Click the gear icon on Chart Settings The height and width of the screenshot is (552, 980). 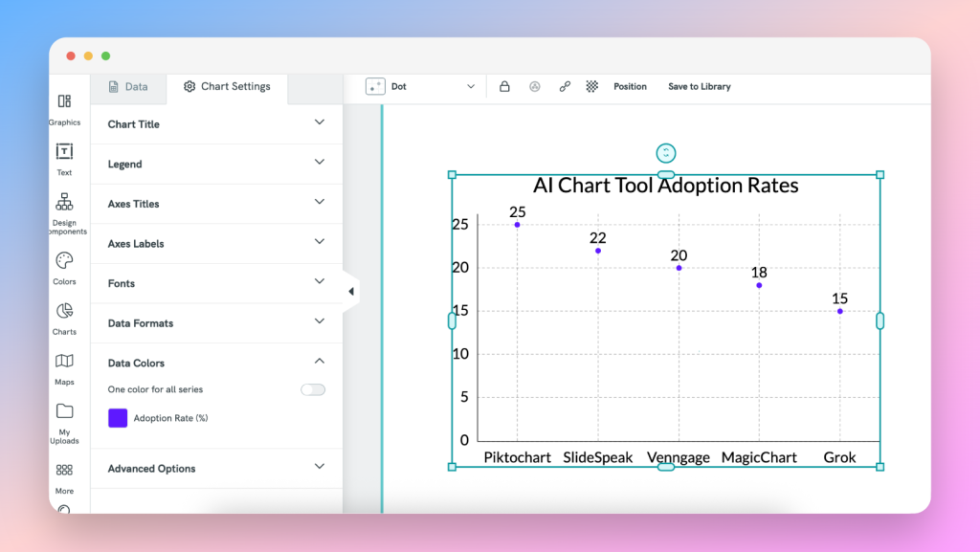(189, 86)
